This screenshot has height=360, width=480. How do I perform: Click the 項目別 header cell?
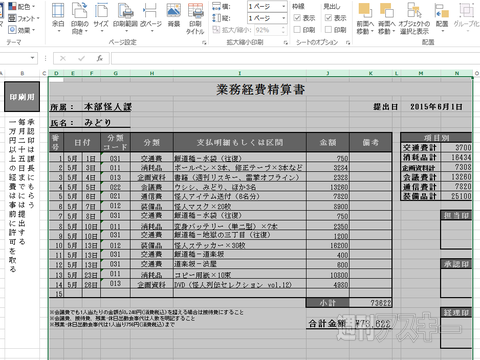tap(436, 137)
